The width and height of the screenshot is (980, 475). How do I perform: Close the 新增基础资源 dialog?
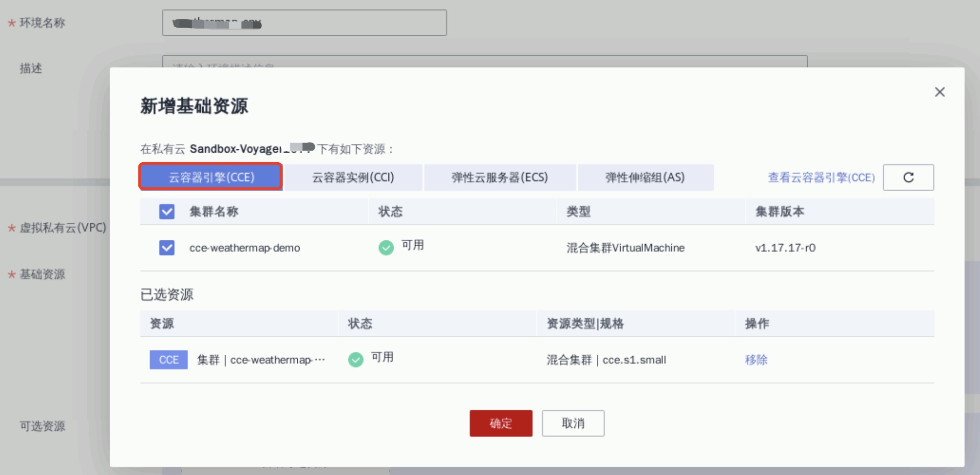[x=939, y=92]
